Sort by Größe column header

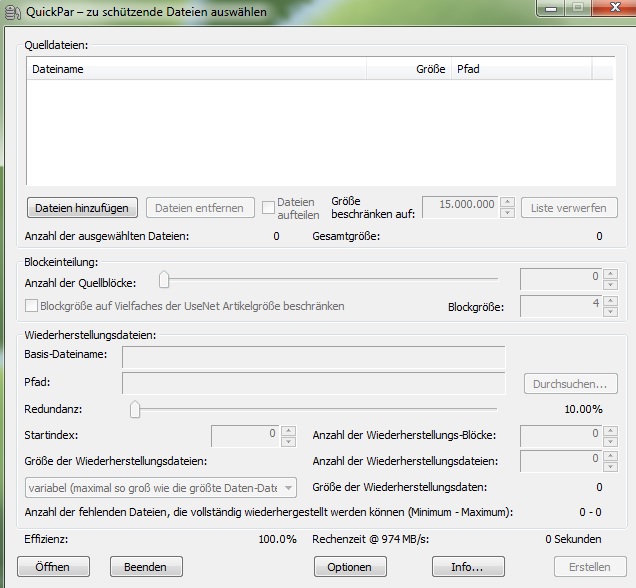click(x=409, y=69)
